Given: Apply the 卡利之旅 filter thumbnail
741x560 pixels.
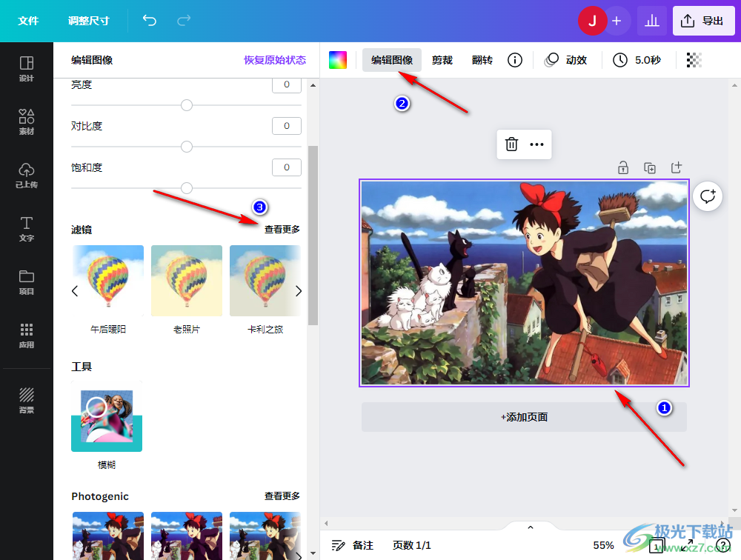Looking at the screenshot, I should (265, 281).
